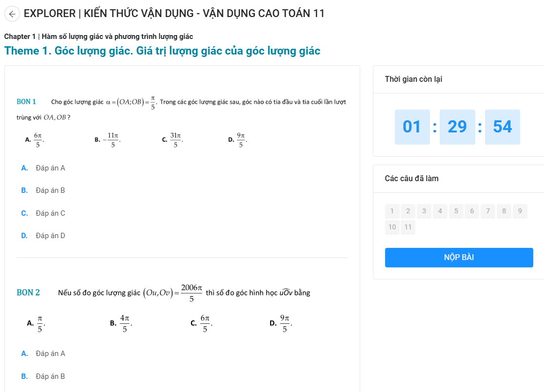The width and height of the screenshot is (544, 392).
Task: Select Đáp án D for BON 1
Action: [43, 236]
